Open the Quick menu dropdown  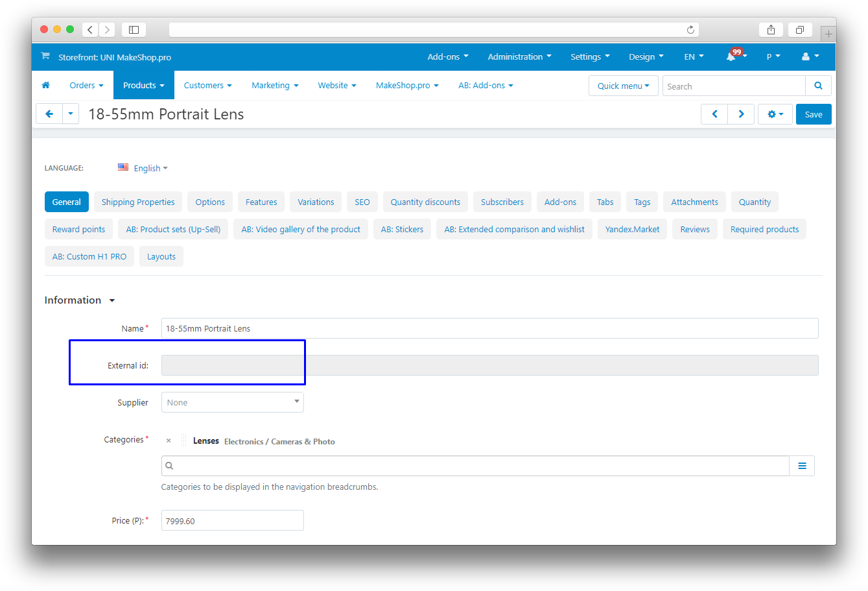(623, 86)
